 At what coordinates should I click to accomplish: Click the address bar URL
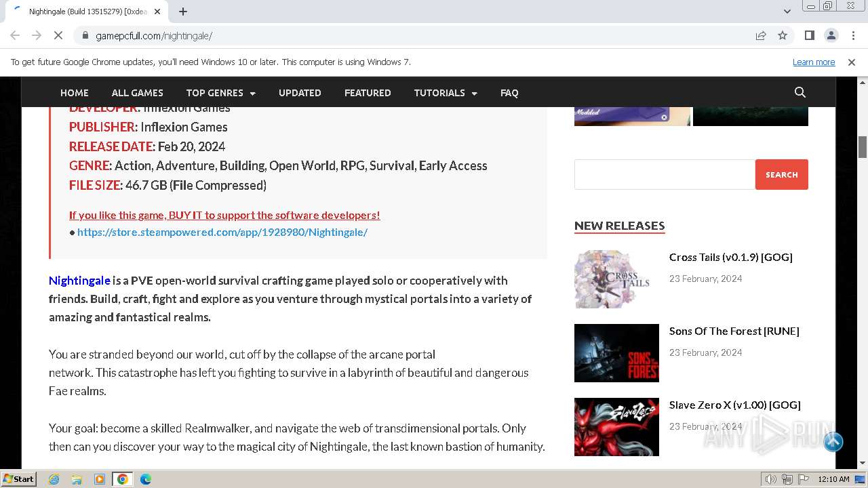(154, 35)
